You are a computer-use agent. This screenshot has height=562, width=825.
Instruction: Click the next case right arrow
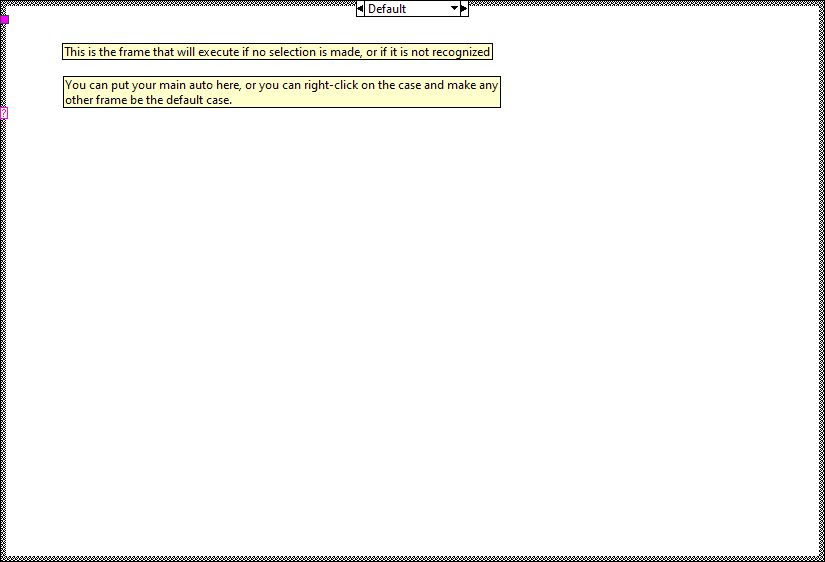tap(464, 9)
